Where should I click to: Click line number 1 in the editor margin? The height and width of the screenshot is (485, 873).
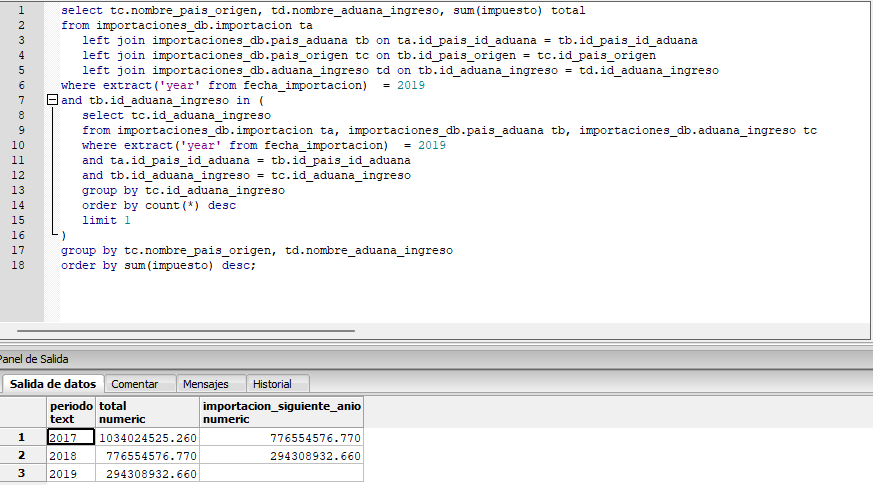click(21, 10)
